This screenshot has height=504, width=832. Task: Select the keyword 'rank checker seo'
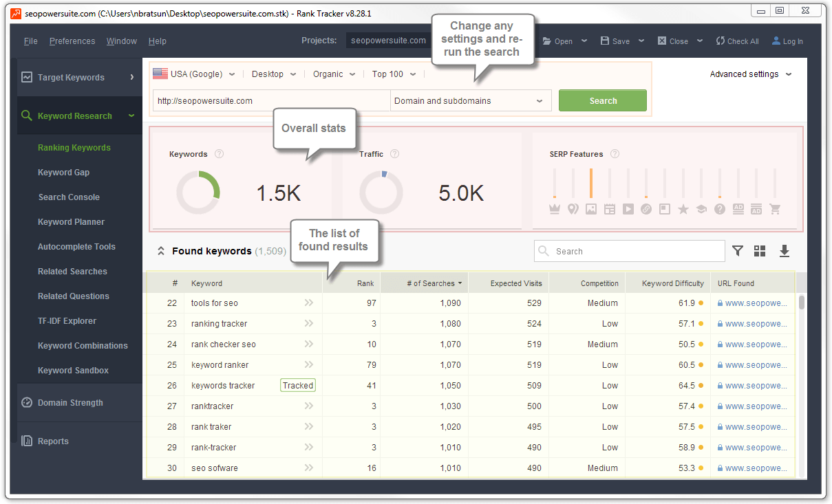point(224,344)
